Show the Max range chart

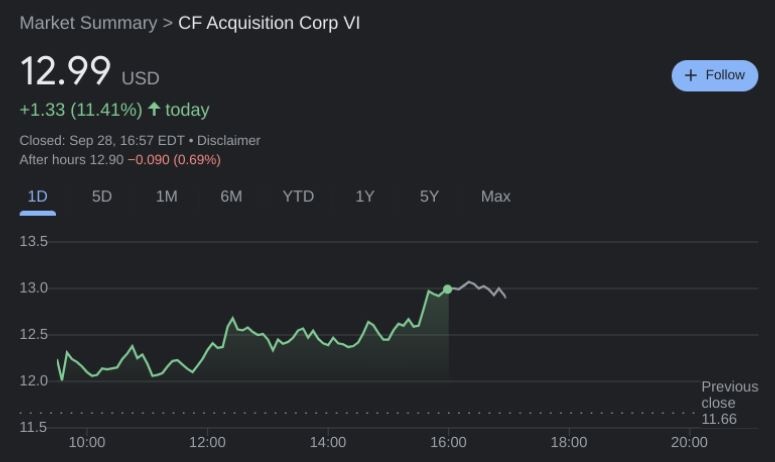pos(495,196)
